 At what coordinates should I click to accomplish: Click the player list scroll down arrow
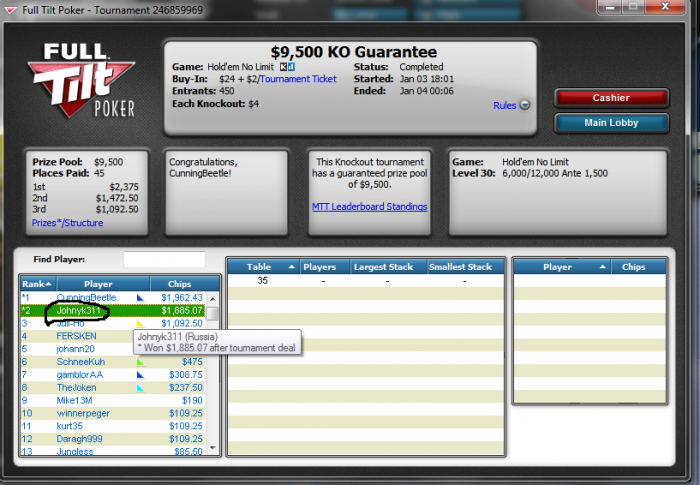pos(212,448)
